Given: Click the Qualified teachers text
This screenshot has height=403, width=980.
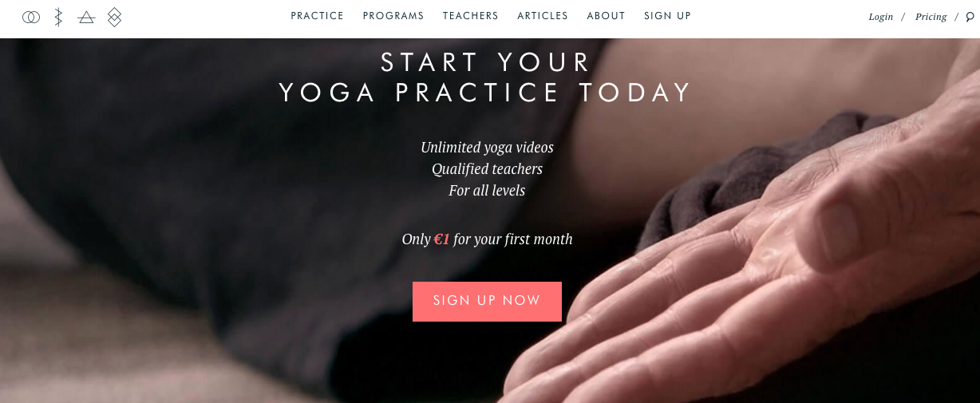Looking at the screenshot, I should [x=487, y=169].
